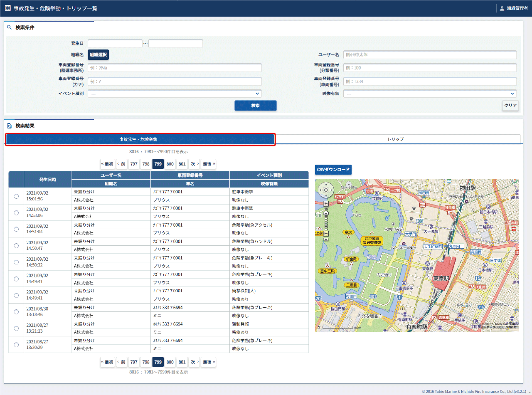Select the 事故発生・危険挙動 tab

[140, 139]
